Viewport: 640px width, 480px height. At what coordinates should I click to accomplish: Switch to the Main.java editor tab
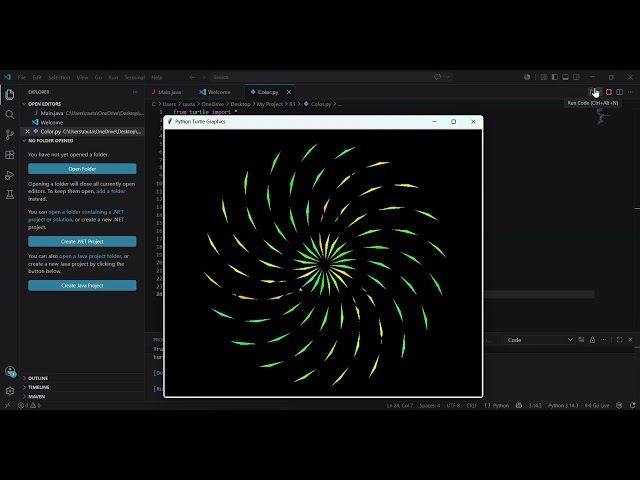click(169, 92)
